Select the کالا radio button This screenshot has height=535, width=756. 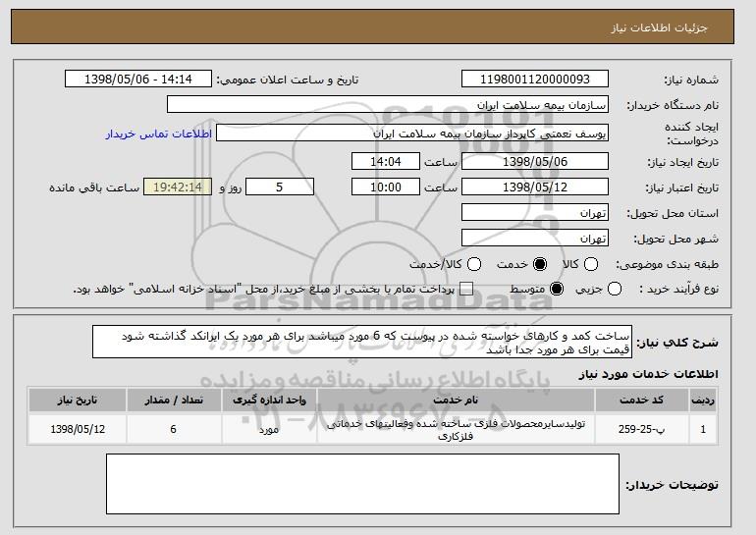click(x=591, y=264)
